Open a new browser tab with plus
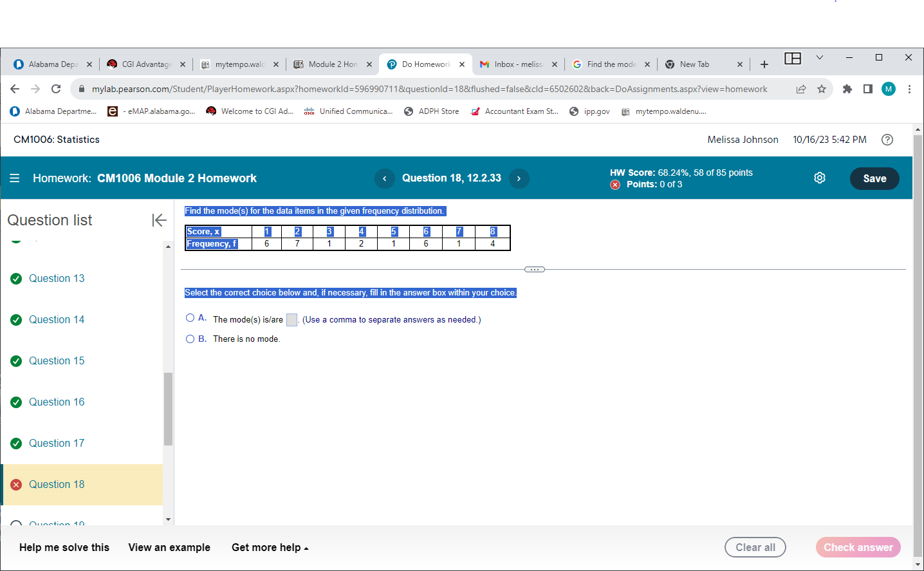The height and width of the screenshot is (571, 924). coord(764,64)
